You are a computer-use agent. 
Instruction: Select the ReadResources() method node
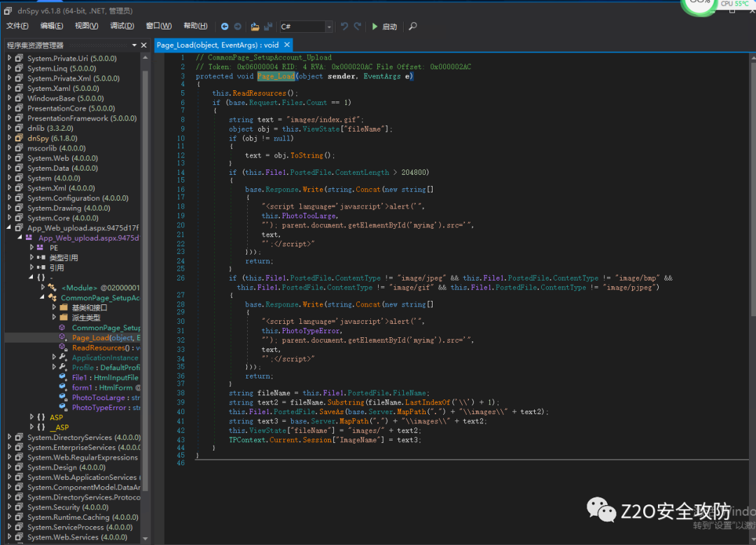tap(106, 348)
